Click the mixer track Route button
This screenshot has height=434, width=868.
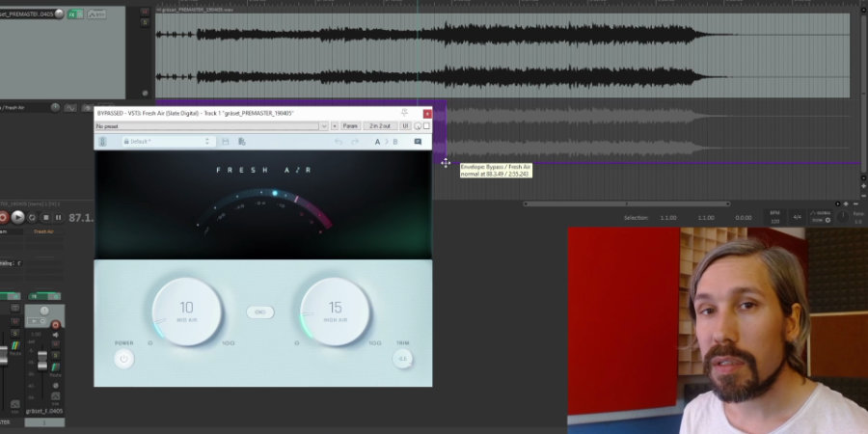55,368
